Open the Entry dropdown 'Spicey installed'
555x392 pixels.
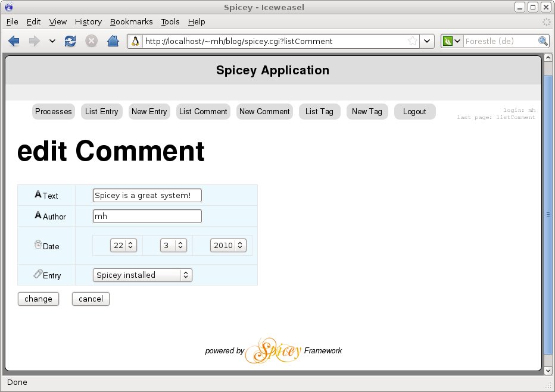click(143, 275)
